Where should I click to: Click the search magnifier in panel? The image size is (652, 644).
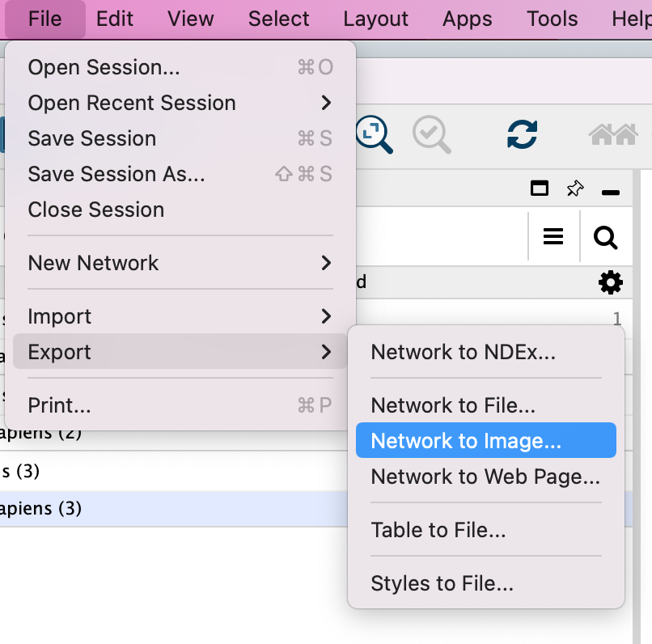605,237
